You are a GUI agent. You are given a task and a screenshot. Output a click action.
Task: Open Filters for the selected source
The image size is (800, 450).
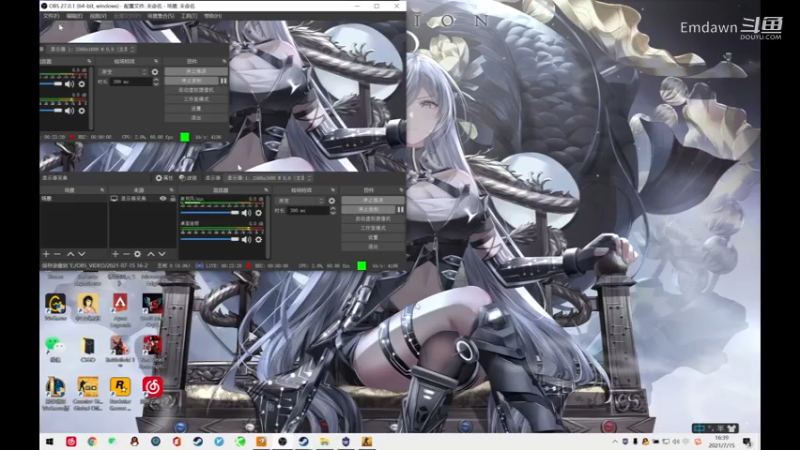coord(188,178)
